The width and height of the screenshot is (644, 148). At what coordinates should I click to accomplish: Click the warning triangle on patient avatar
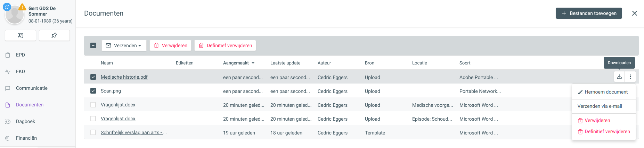pyautogui.click(x=23, y=7)
